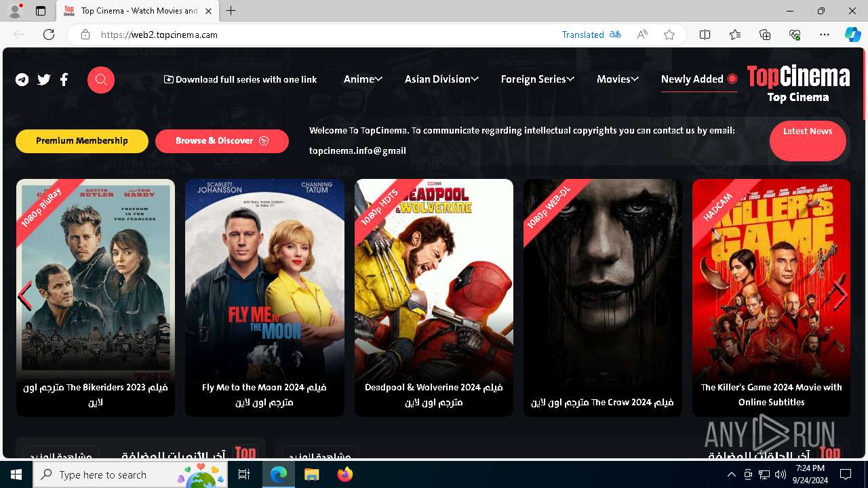Click the Edge icon on taskbar
The image size is (868, 488).
[279, 474]
